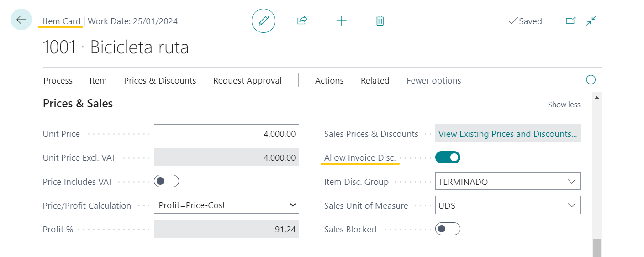
Task: Click the scrollbar up arrow
Action: [596, 97]
